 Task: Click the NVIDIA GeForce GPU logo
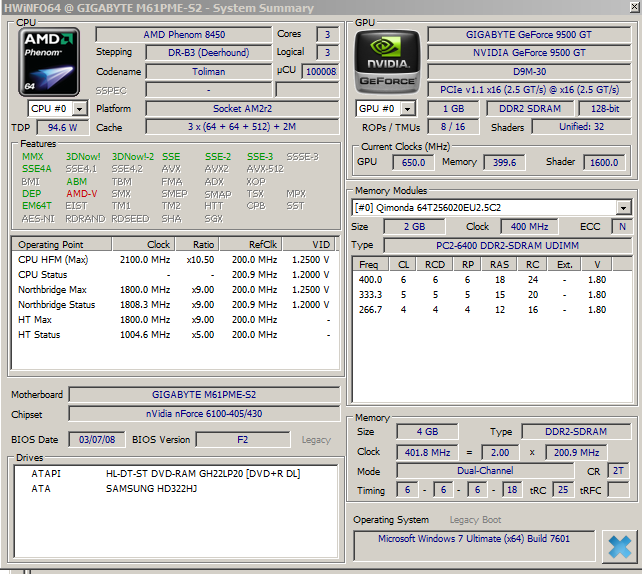coord(387,62)
